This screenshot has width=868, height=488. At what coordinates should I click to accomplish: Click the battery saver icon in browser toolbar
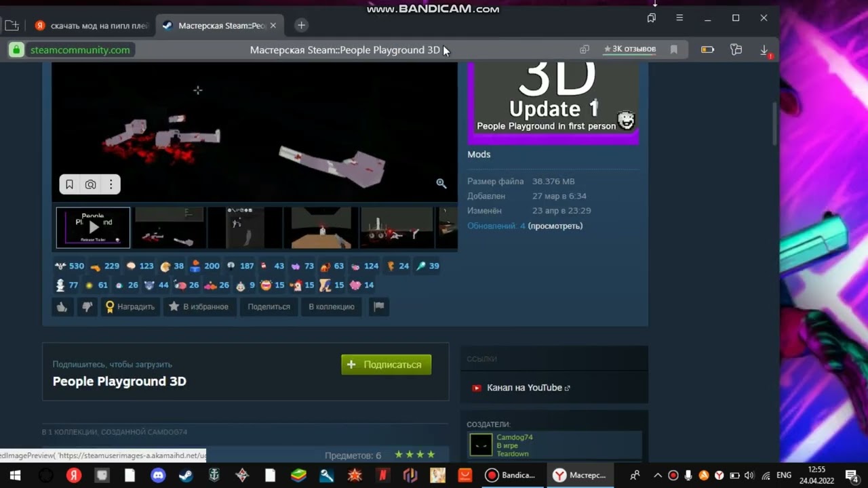(x=707, y=50)
